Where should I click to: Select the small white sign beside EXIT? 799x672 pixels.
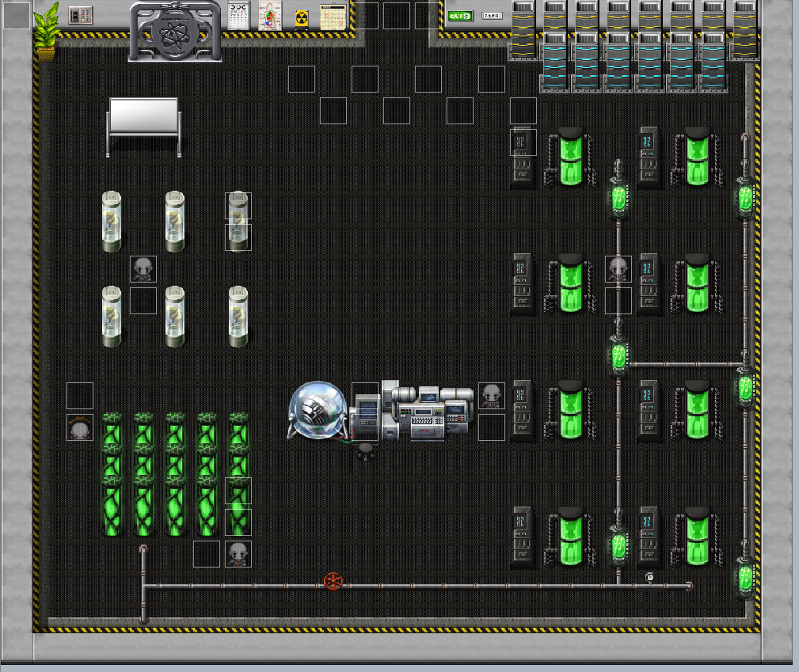pyautogui.click(x=492, y=16)
